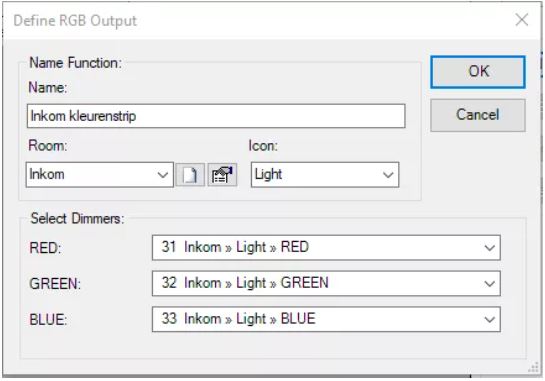Screen dimensions: 545x381
Task: Open the GREEN dimmer selection list
Action: 326,283
